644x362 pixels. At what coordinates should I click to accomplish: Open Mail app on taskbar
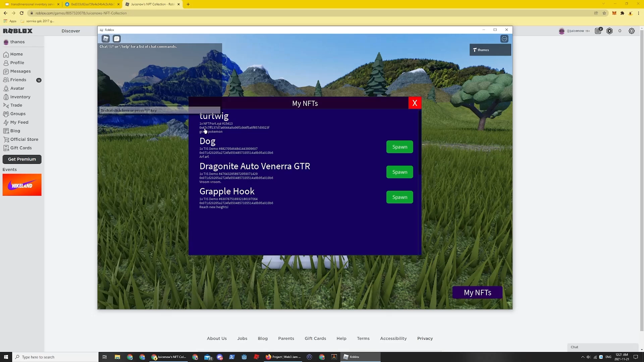coord(208,357)
